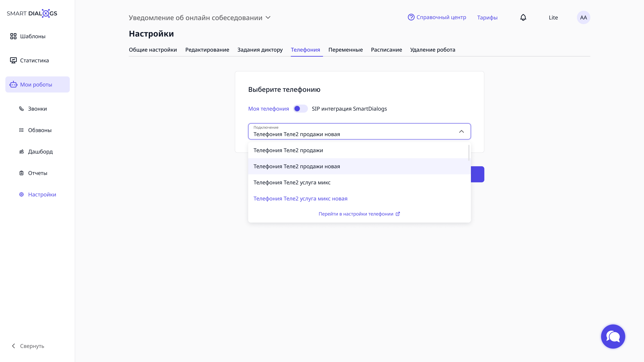Click the Подключение combo box field

click(x=360, y=131)
